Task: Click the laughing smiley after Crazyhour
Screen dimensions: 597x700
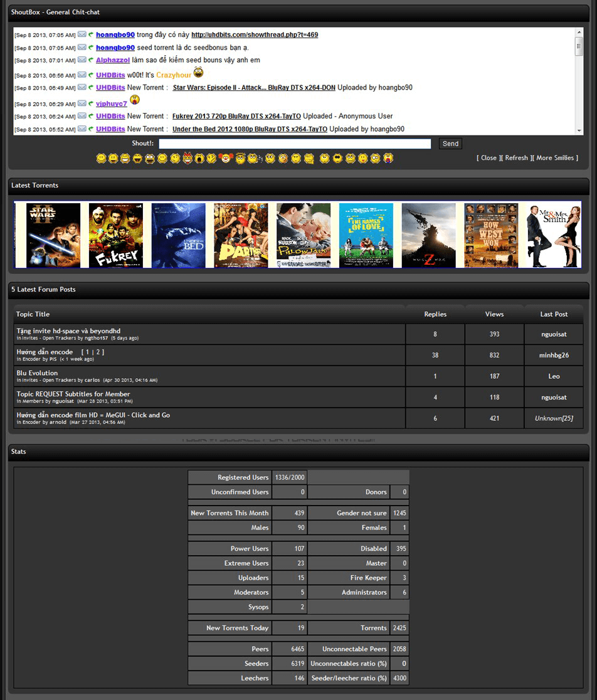Action: click(x=198, y=72)
